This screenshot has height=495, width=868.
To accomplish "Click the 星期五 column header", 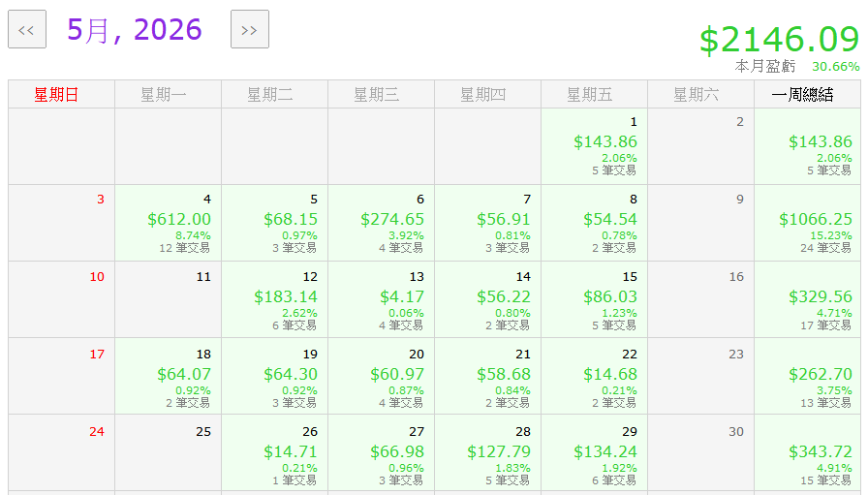I will point(594,94).
